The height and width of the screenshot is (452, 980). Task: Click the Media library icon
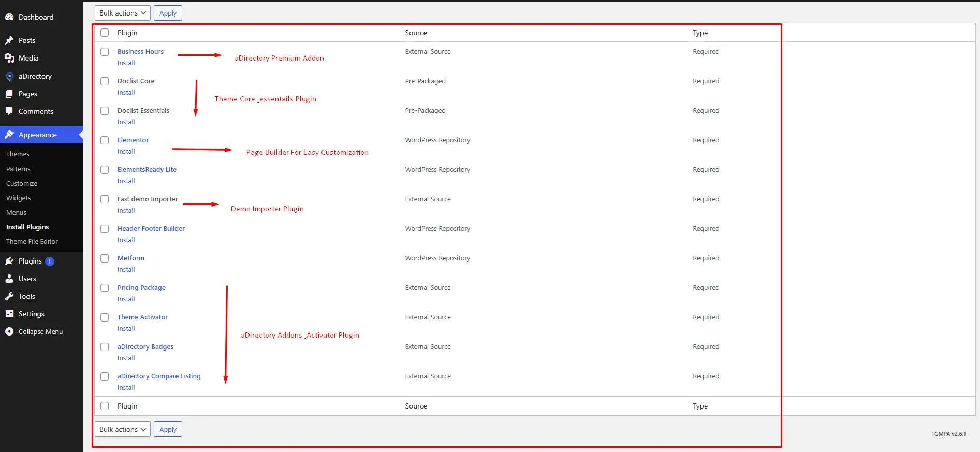tap(9, 58)
